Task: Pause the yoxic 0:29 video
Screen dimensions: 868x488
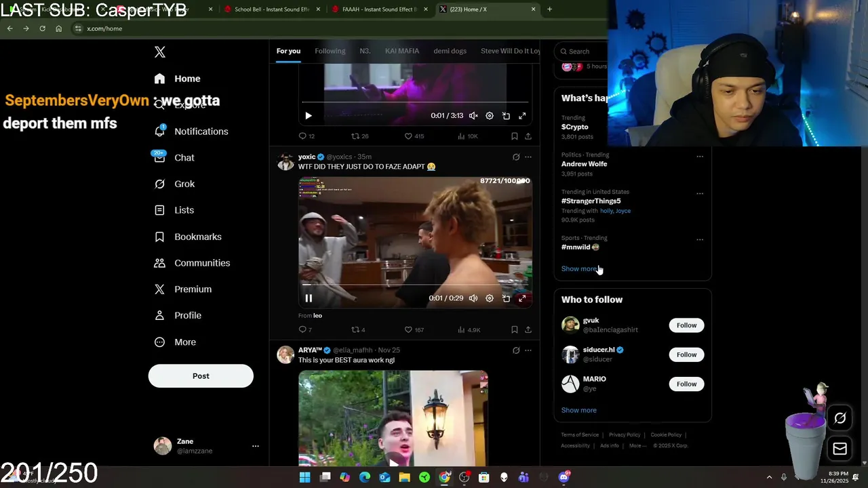Action: tap(308, 298)
